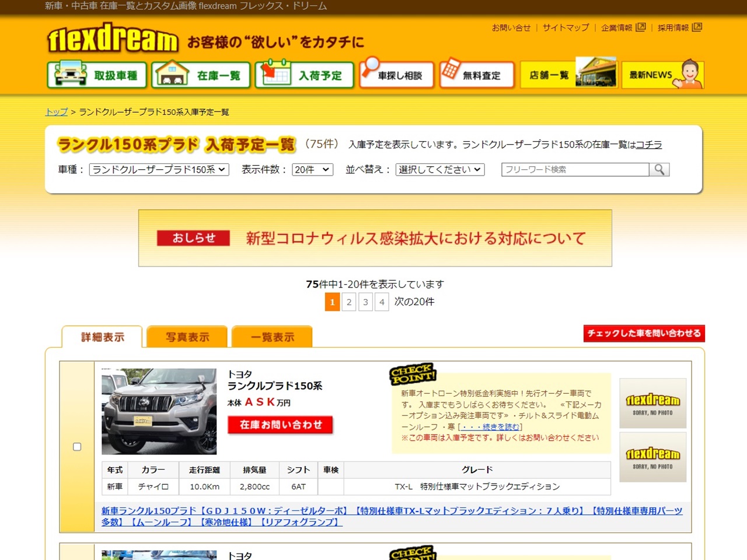Click current page 1 indicator

[332, 302]
